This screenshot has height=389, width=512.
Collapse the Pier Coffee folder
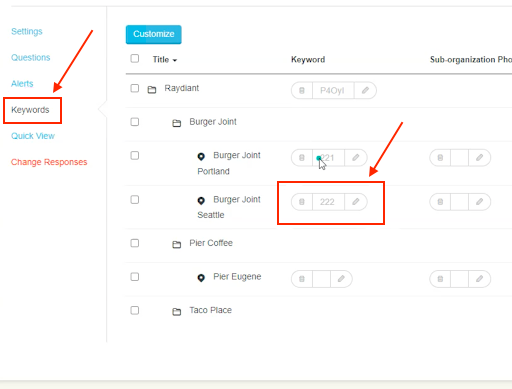pyautogui.click(x=177, y=244)
